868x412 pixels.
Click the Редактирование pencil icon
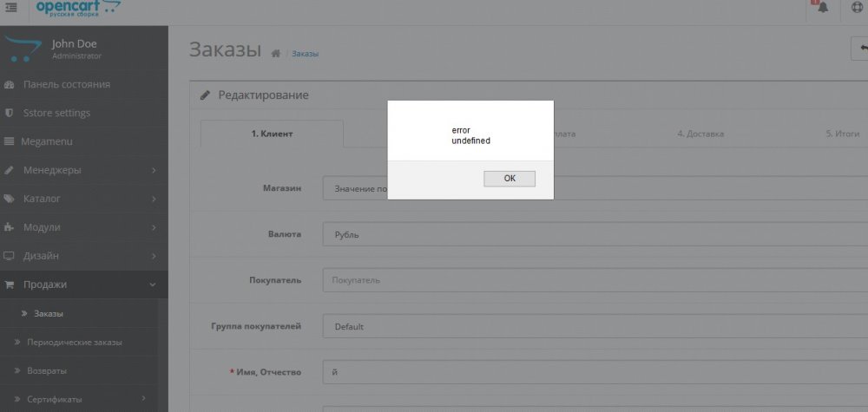(206, 95)
